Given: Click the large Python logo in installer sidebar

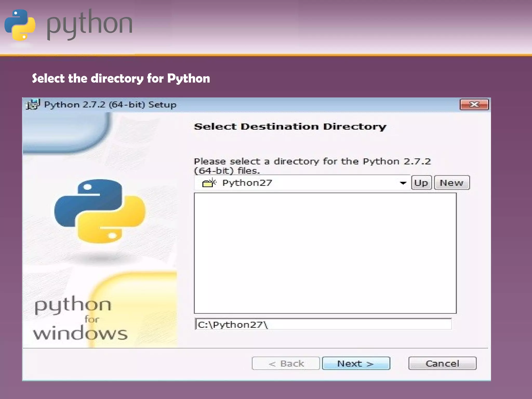Looking at the screenshot, I should click(100, 211).
